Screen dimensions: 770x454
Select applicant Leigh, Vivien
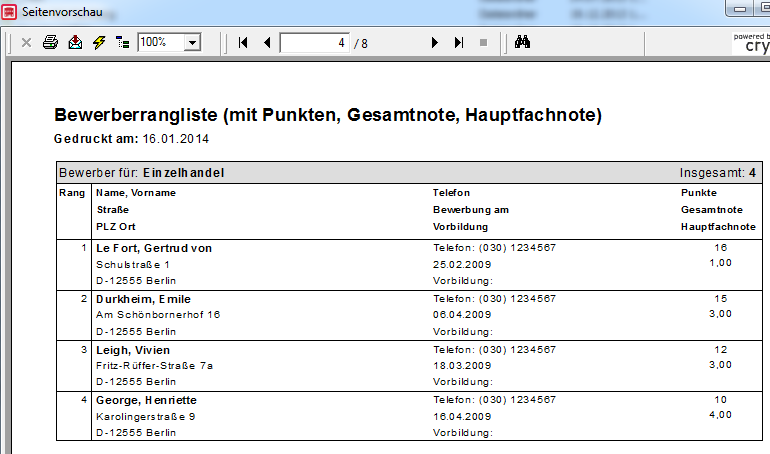pyautogui.click(x=133, y=350)
